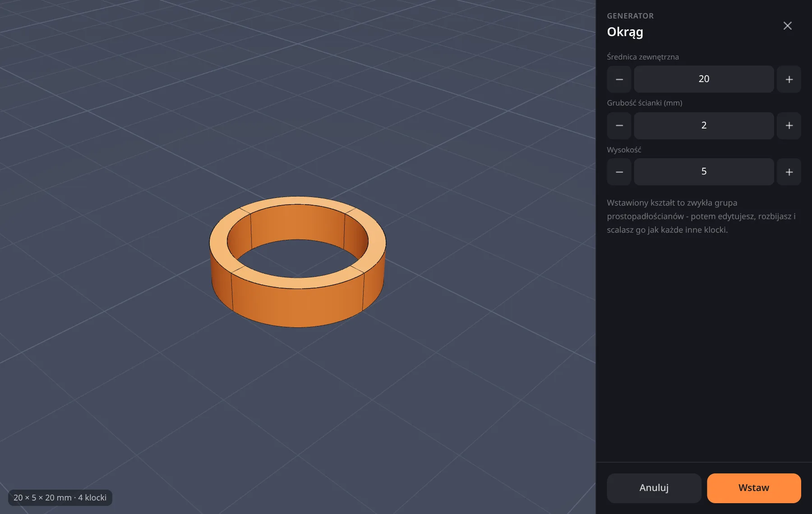
Task: Increase Średnica zewnętrzna with plus button
Action: 789,79
